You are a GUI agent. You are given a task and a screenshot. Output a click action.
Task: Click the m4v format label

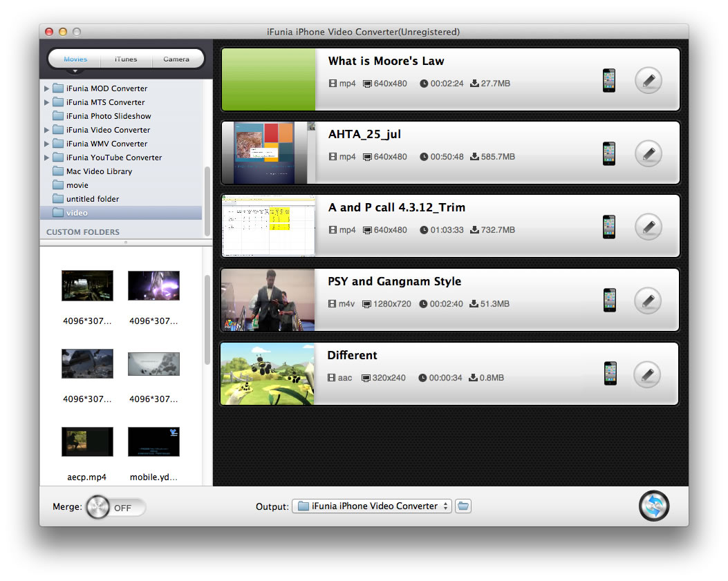(x=346, y=303)
